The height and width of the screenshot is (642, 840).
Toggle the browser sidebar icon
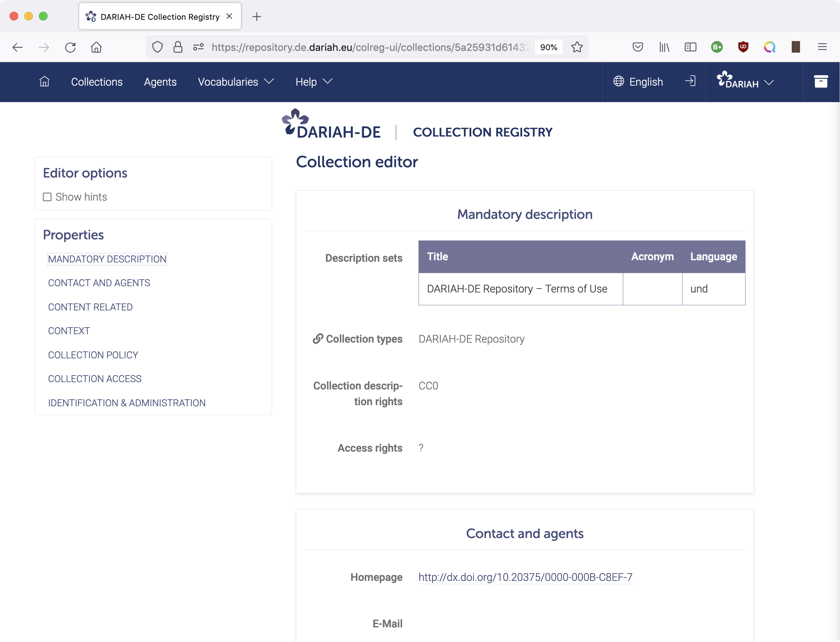pyautogui.click(x=690, y=47)
